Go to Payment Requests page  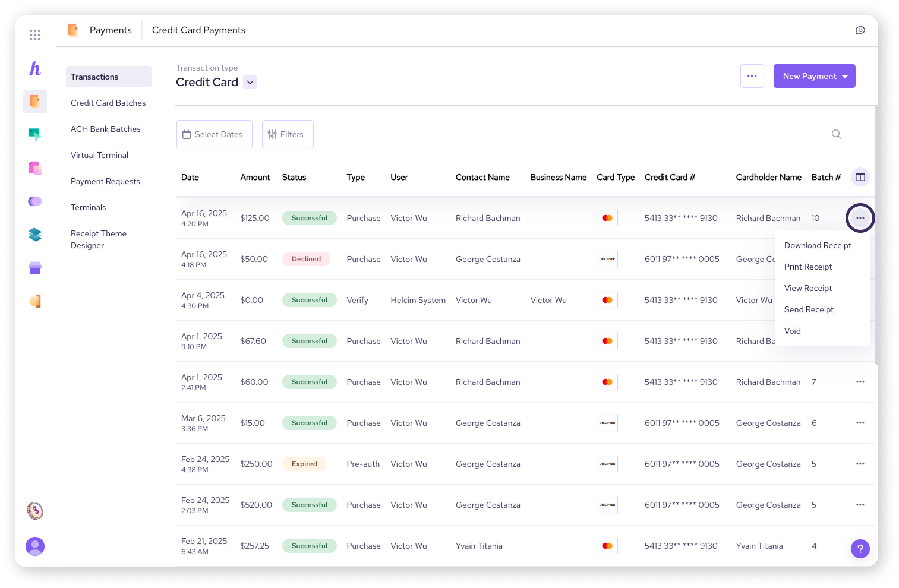(x=105, y=181)
